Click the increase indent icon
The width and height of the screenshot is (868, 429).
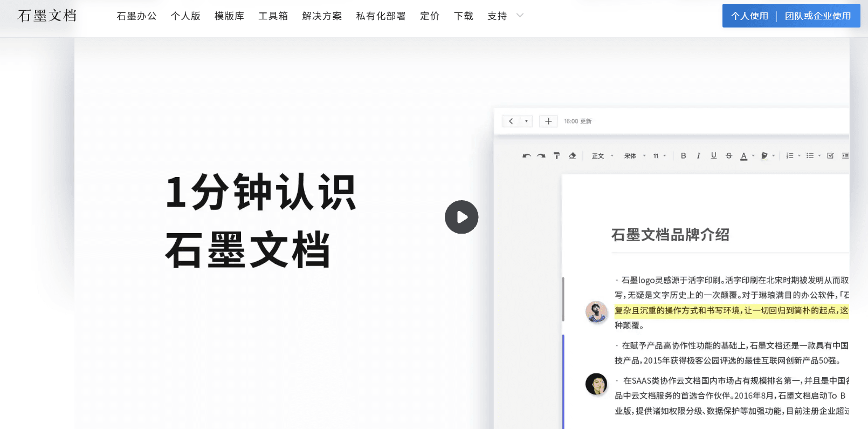point(845,156)
